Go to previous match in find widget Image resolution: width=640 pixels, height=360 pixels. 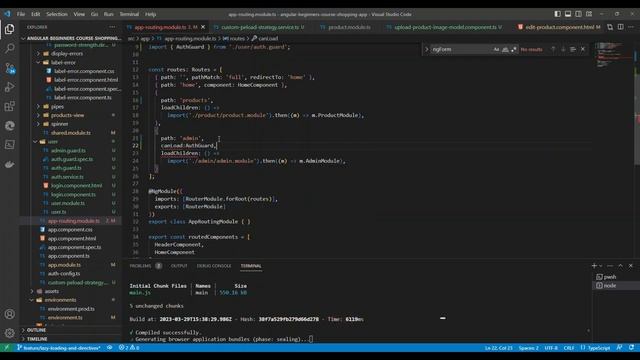(x=553, y=49)
